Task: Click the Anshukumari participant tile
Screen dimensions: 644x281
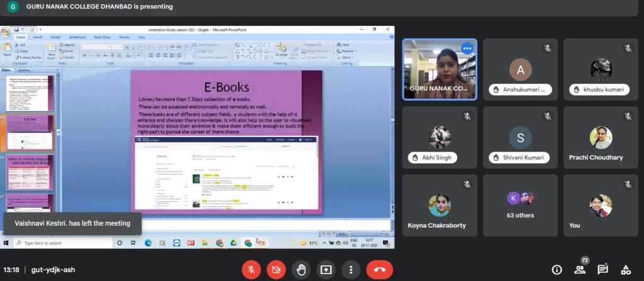Action: (520, 69)
